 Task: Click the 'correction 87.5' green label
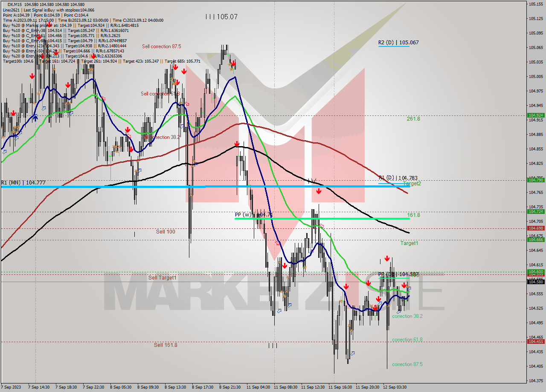407,364
